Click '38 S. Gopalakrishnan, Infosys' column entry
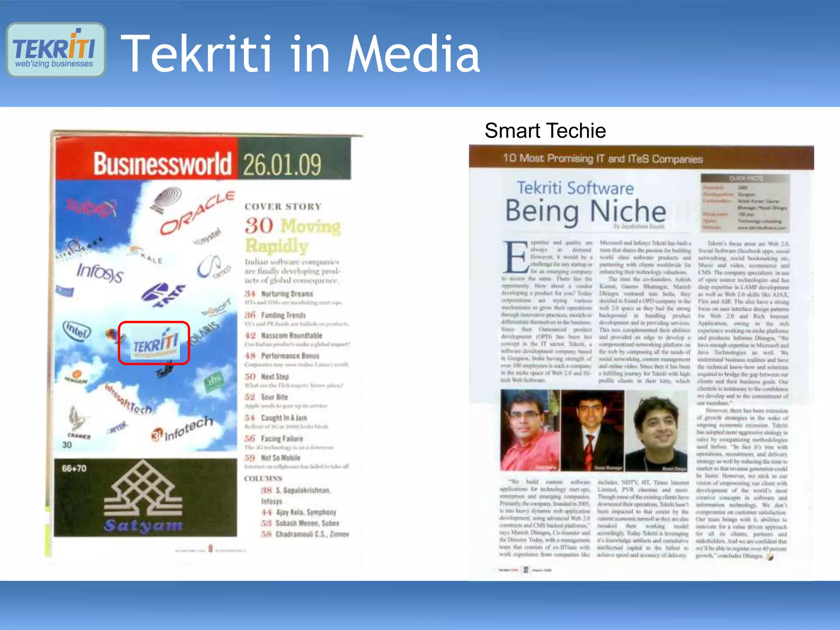Viewport: 840px width, 630px height. [x=296, y=495]
